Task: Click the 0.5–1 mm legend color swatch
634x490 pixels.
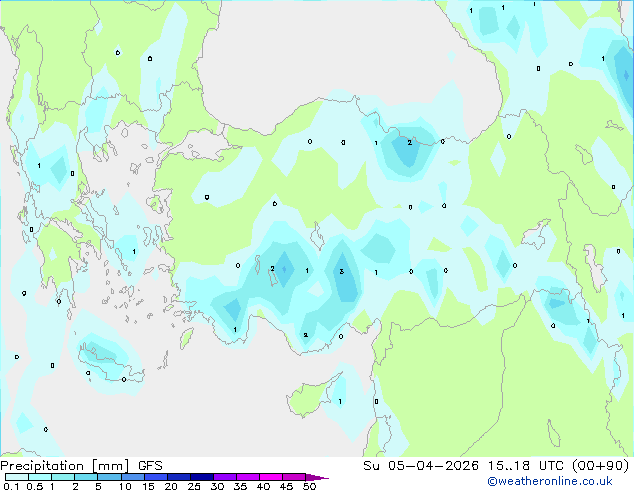Action: (x=40, y=477)
